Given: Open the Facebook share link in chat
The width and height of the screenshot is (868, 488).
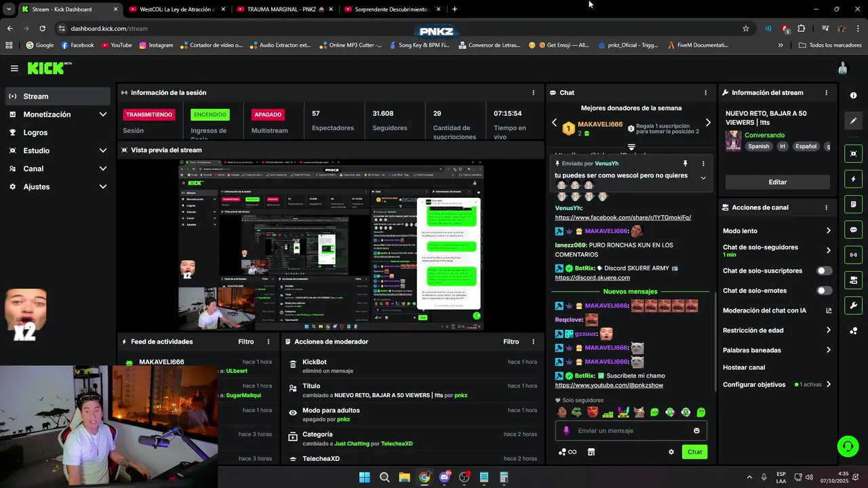Looking at the screenshot, I should tap(623, 218).
